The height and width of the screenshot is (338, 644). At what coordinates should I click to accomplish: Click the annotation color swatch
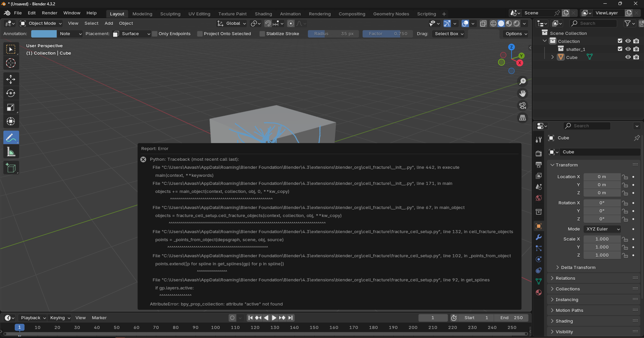[x=44, y=34]
